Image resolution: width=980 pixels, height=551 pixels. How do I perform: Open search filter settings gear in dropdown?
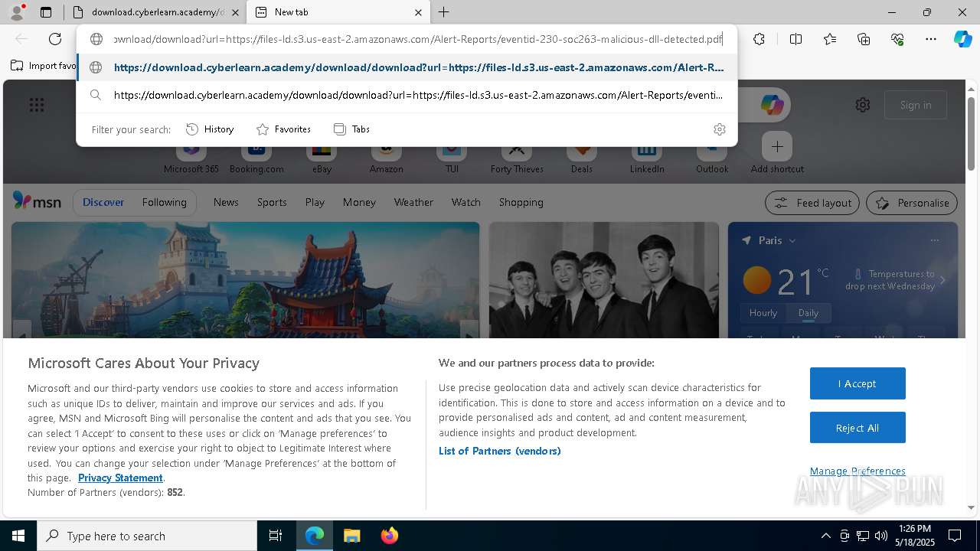pos(719,129)
